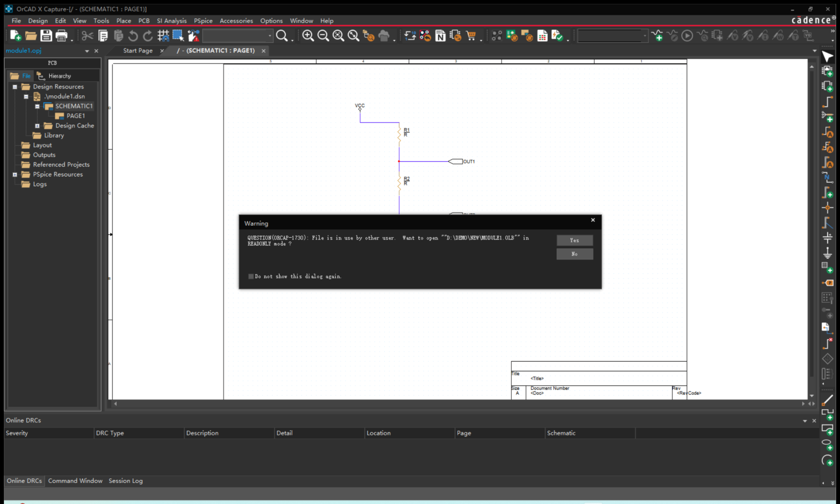The height and width of the screenshot is (504, 840).
Task: Select the Place Ground tool
Action: 827,252
